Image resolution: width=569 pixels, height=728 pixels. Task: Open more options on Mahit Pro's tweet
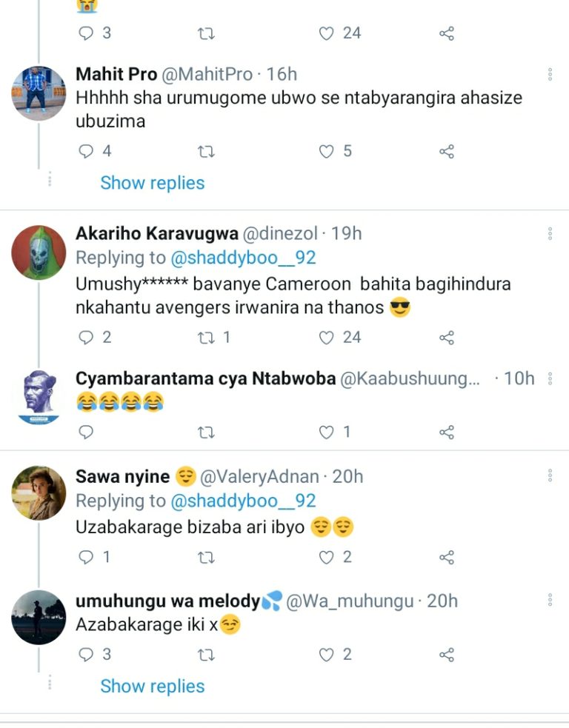pos(550,74)
